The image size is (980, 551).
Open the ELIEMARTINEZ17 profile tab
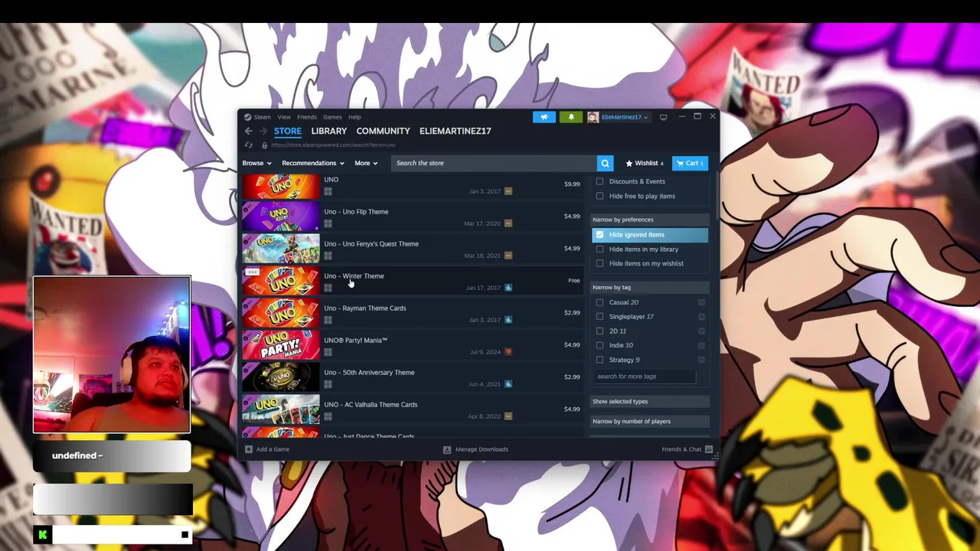click(455, 131)
